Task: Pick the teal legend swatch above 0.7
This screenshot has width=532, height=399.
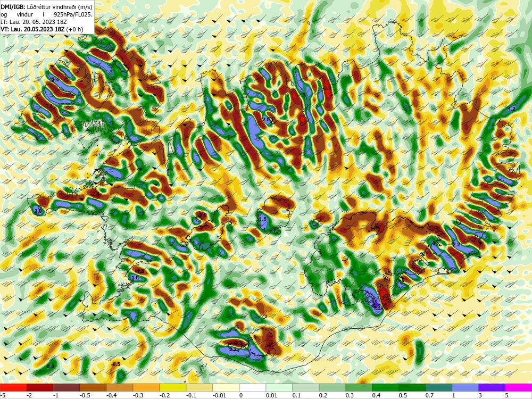Action: [439, 387]
